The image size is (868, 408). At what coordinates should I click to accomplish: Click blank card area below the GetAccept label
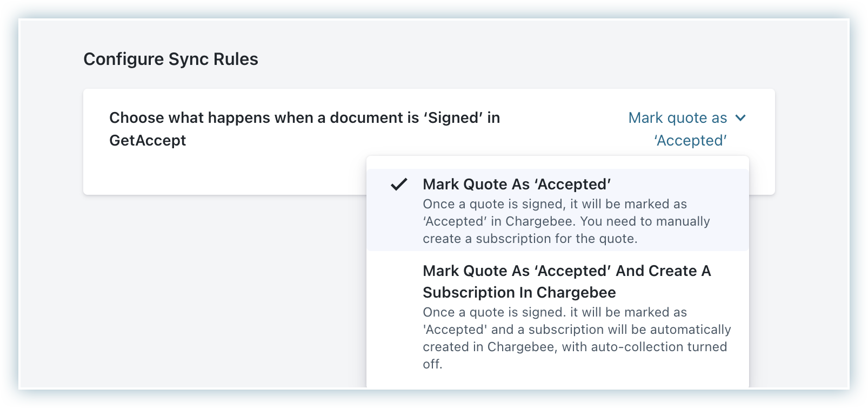[x=216, y=173]
